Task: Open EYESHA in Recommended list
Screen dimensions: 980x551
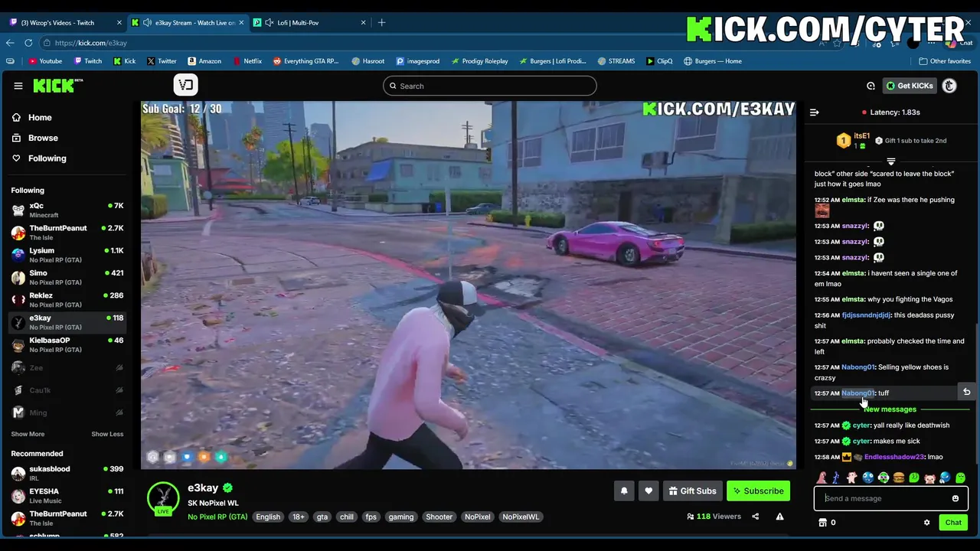Action: point(67,495)
